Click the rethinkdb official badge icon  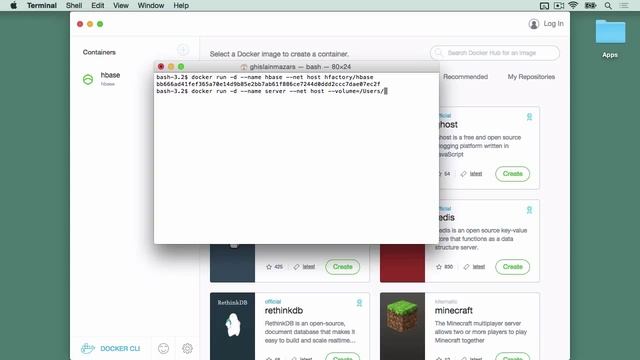359,303
